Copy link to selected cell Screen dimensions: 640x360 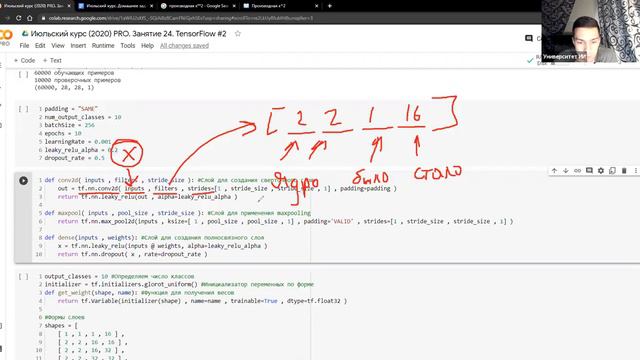tap(577, 171)
